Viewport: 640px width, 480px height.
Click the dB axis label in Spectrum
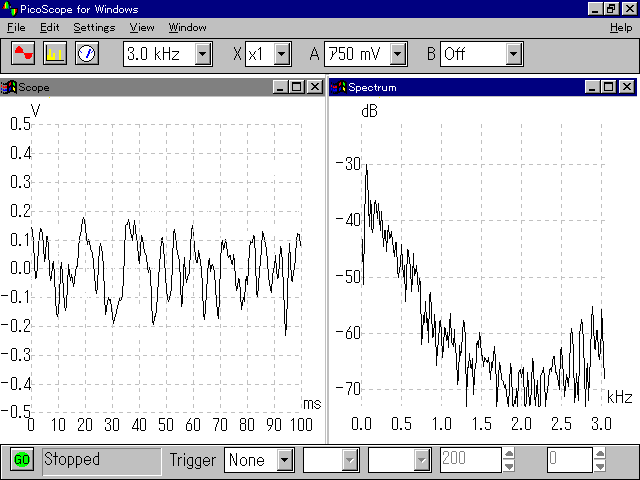pos(369,111)
